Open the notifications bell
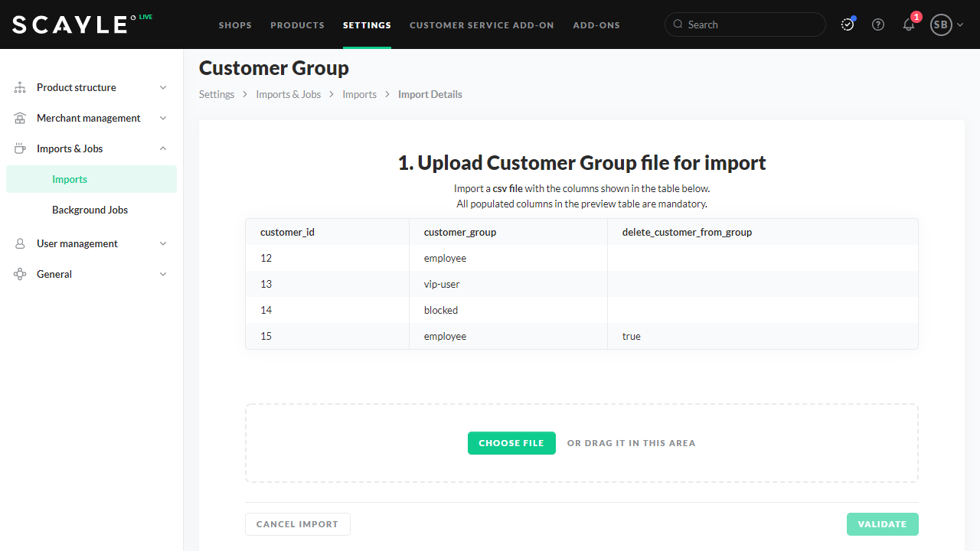Viewport: 980px width, 551px height. (x=909, y=24)
